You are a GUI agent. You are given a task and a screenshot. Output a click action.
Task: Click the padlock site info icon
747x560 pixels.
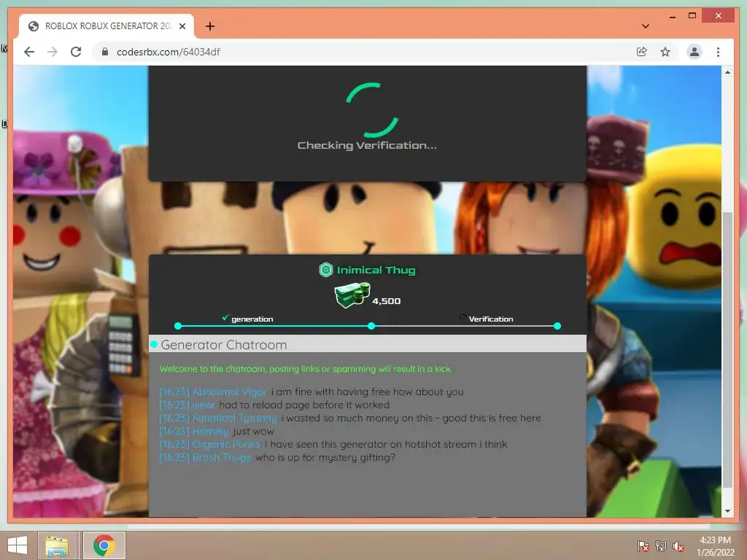(x=105, y=52)
